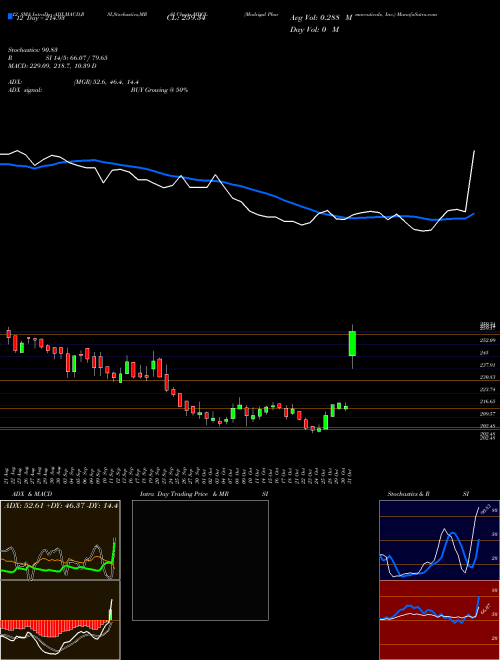
Task: Click the blue 12 Day SMA legend square
Action: coord(10,17)
